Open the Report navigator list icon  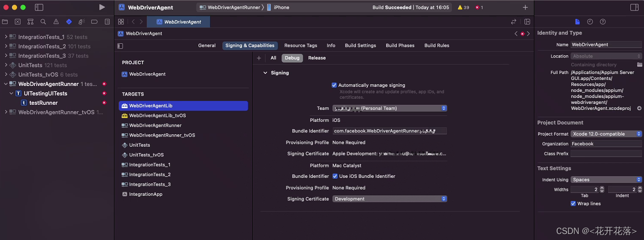(107, 22)
